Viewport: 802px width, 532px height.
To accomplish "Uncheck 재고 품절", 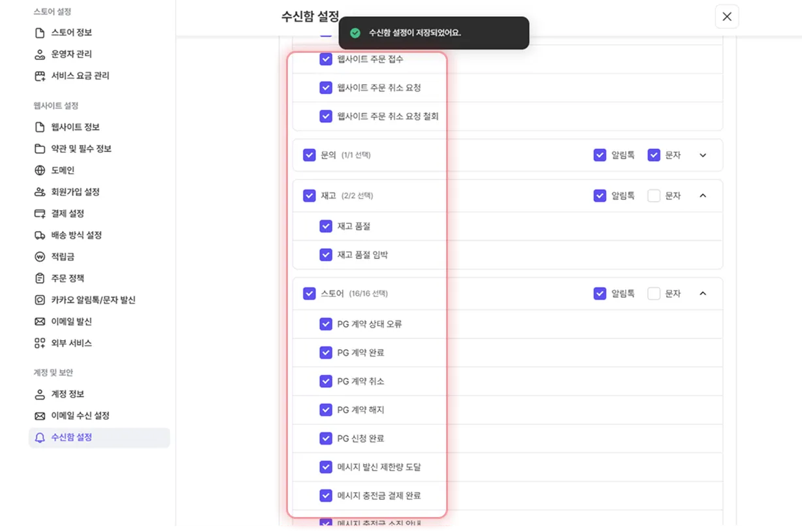I will point(326,226).
